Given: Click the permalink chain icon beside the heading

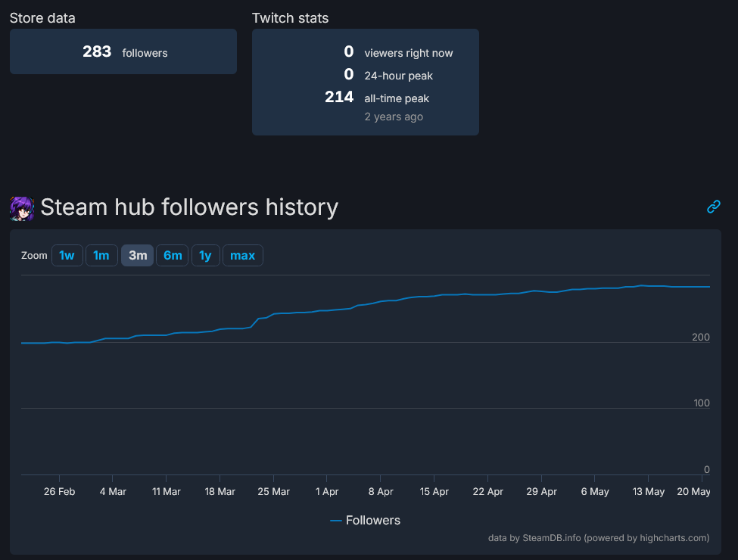Looking at the screenshot, I should pyautogui.click(x=713, y=207).
